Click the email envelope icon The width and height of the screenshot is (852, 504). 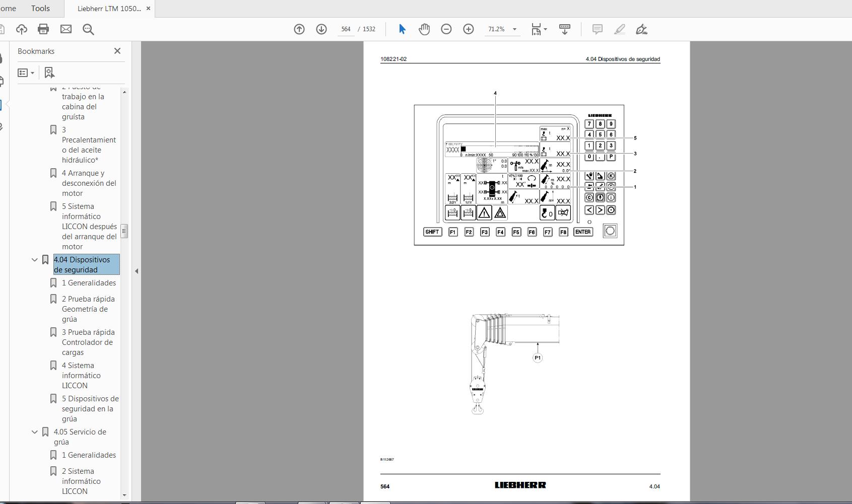[66, 29]
